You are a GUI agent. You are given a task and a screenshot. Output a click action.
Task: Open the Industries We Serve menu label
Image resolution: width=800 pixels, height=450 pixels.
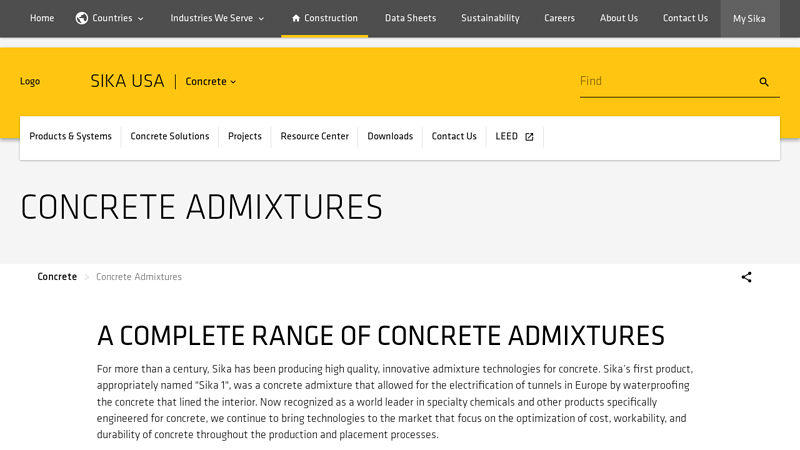[x=211, y=18]
